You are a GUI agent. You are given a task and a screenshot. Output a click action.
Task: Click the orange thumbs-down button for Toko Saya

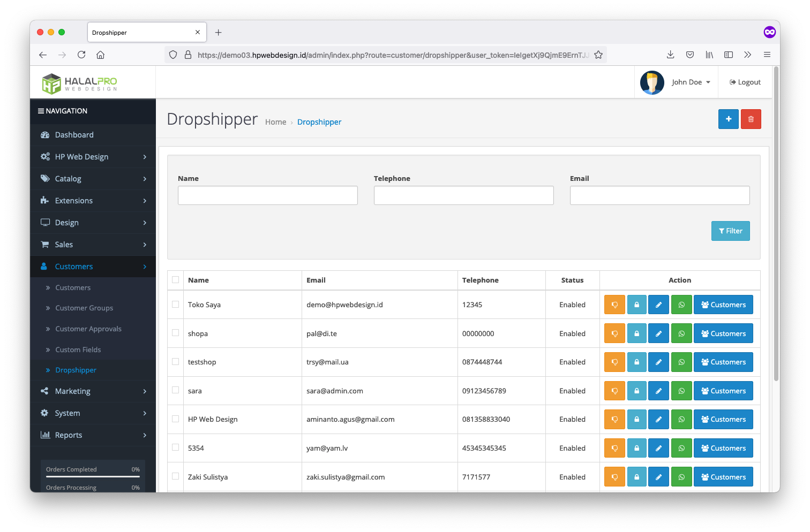click(614, 305)
